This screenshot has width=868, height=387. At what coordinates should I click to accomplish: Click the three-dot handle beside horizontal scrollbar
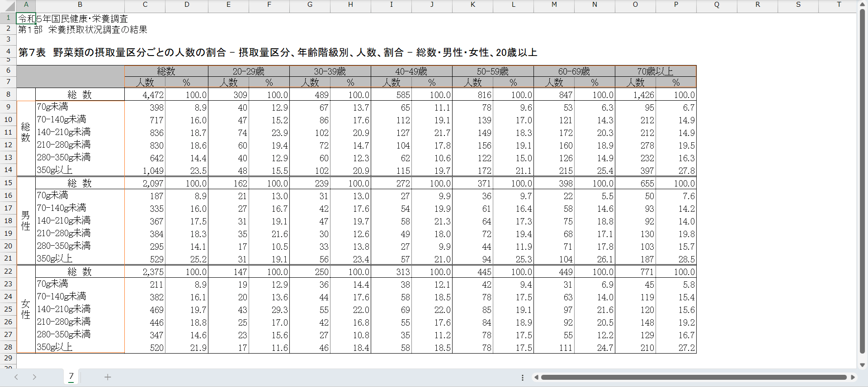tap(523, 378)
